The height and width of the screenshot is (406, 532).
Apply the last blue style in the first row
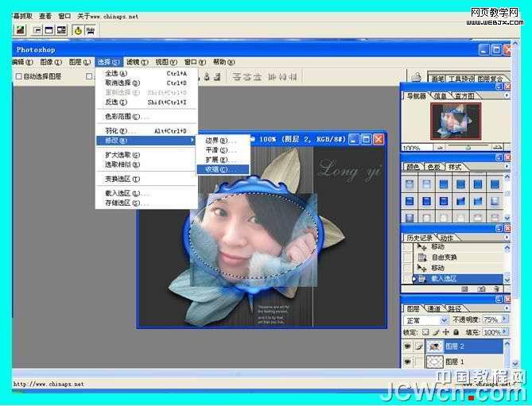pyautogui.click(x=495, y=184)
